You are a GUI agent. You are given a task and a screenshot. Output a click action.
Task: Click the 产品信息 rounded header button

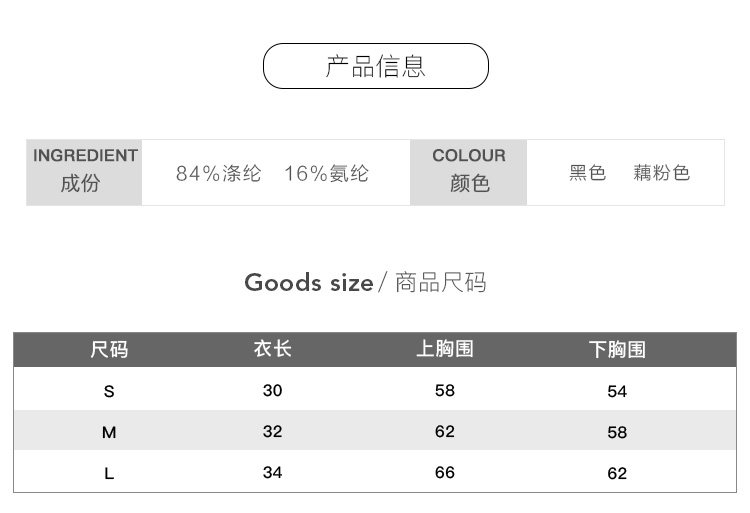coord(375,67)
